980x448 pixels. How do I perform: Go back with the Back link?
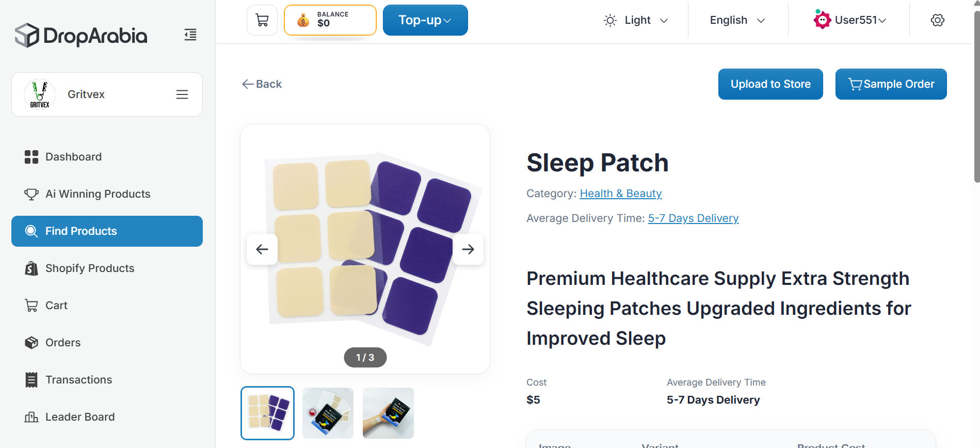coord(262,84)
